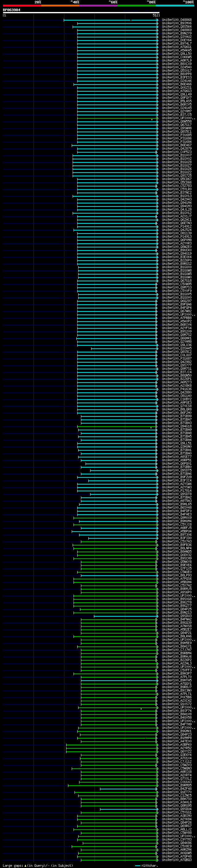The width and height of the screenshot is (197, 868).
Task: Click the Large gaps legend text
Action: (x=38, y=865)
